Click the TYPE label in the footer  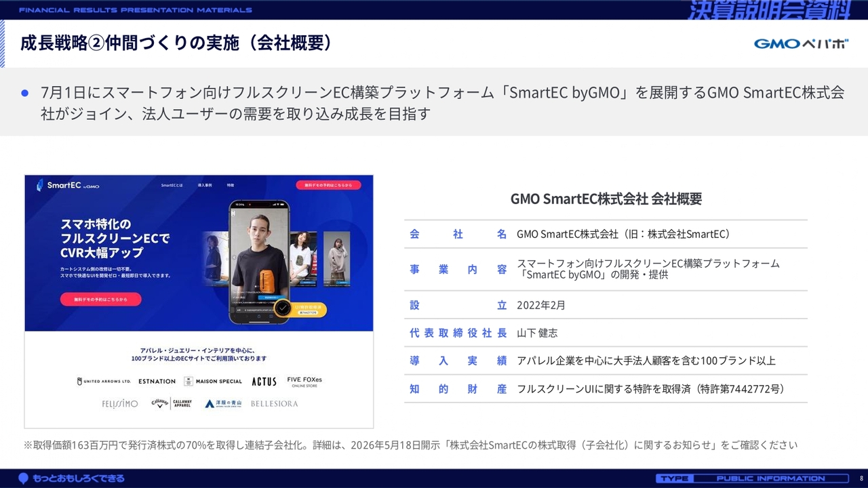[673, 479]
